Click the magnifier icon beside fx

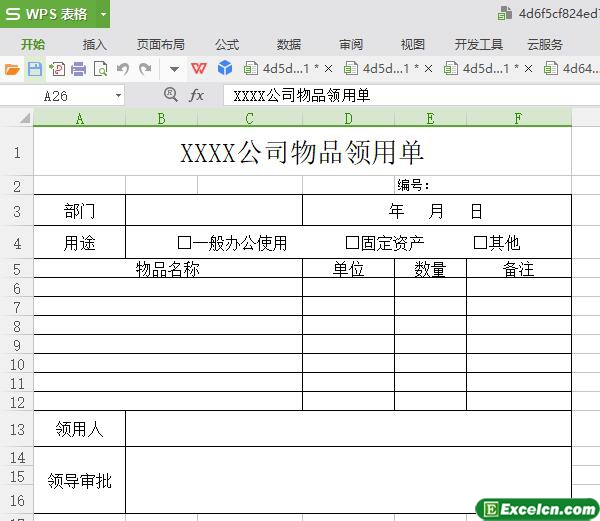pyautogui.click(x=170, y=94)
